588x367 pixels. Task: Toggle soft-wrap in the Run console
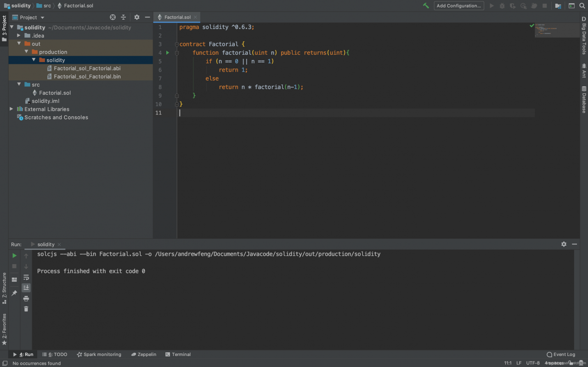tap(26, 277)
